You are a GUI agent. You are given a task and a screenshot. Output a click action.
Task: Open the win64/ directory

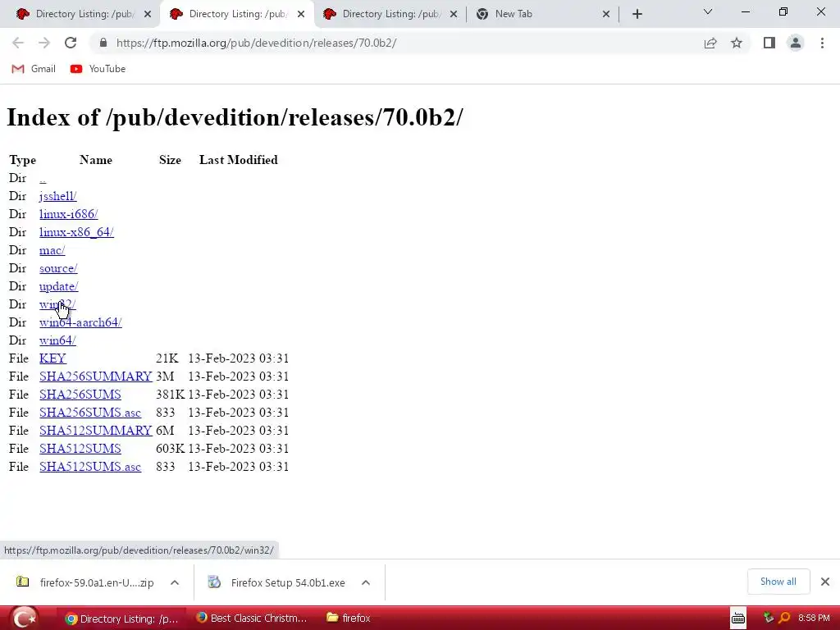click(x=57, y=340)
